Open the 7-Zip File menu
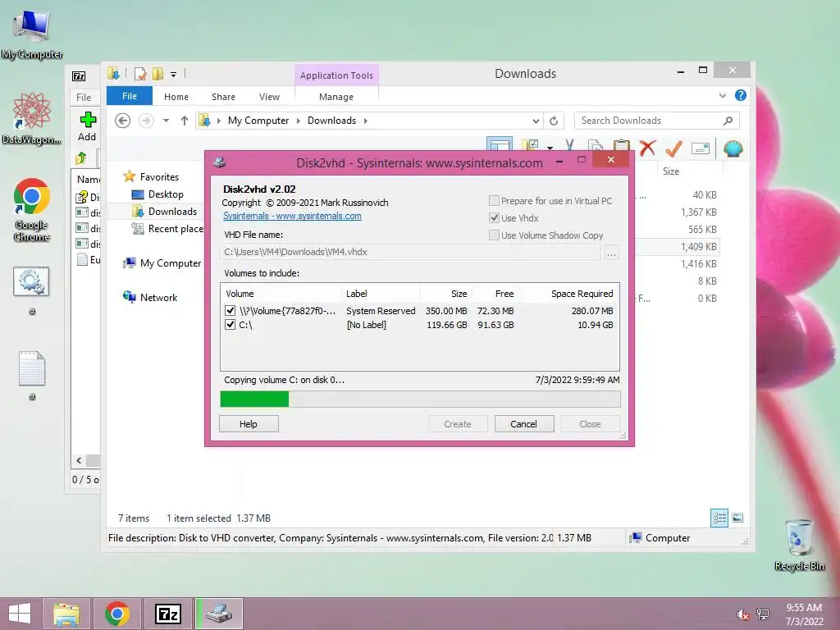The height and width of the screenshot is (630, 840). coord(84,97)
